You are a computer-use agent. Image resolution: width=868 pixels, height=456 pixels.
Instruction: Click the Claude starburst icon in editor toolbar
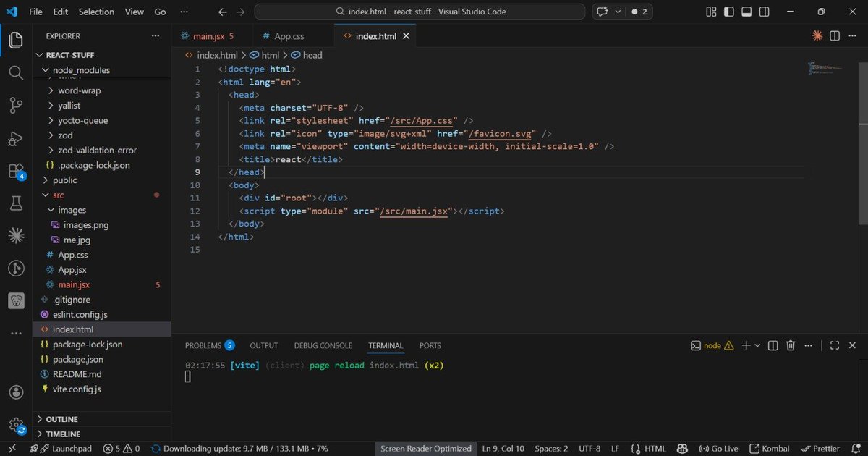tap(817, 35)
